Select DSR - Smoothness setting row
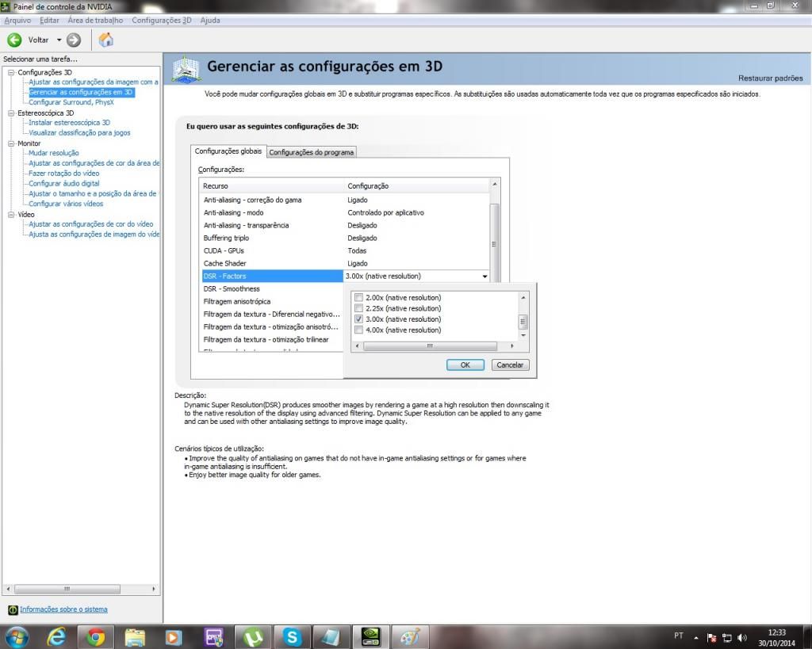This screenshot has width=812, height=649. (273, 288)
